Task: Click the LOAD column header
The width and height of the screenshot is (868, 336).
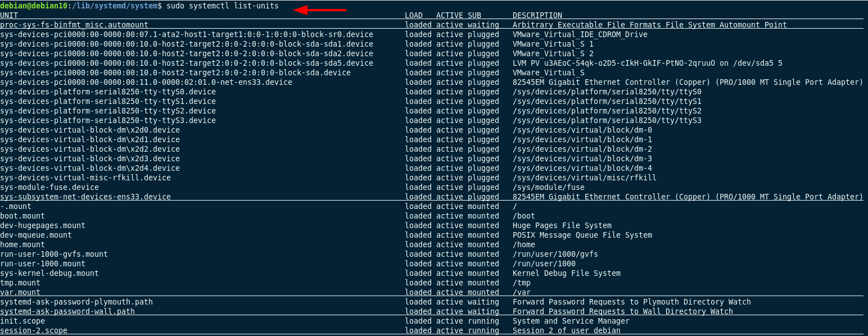Action: pos(414,15)
